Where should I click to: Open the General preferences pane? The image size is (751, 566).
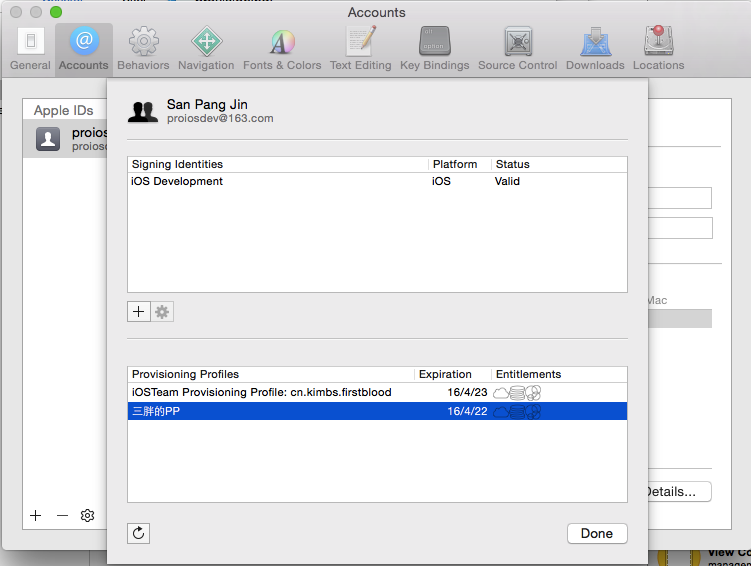[30, 49]
